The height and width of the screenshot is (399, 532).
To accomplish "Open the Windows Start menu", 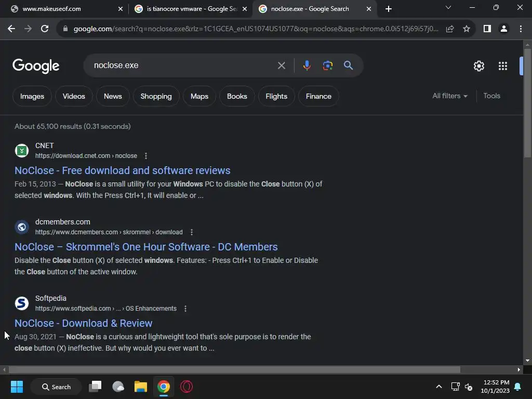I will (x=17, y=387).
